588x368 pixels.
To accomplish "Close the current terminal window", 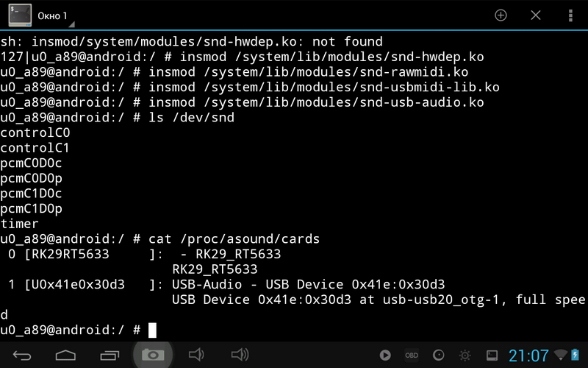I will (x=536, y=15).
